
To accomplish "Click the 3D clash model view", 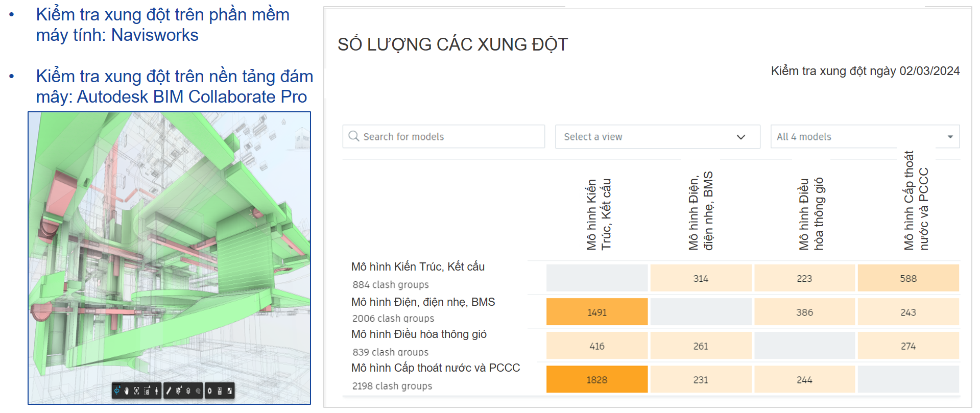I will [169, 245].
